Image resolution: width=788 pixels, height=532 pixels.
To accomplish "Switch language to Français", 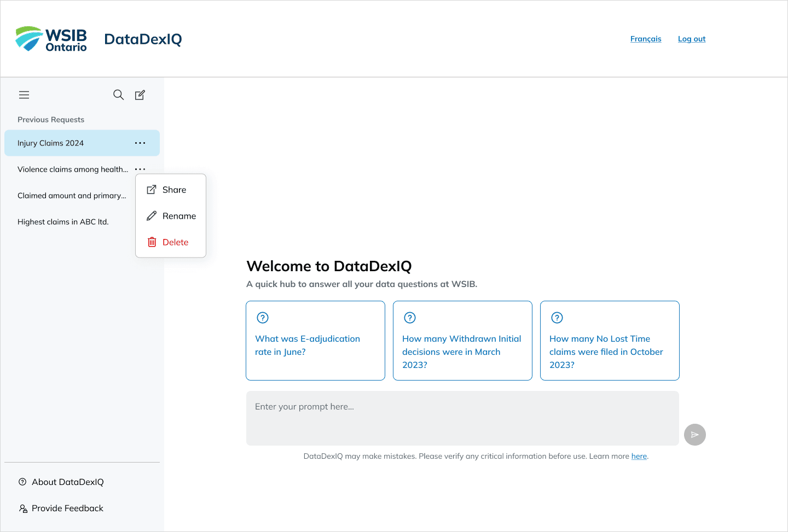I will point(646,39).
